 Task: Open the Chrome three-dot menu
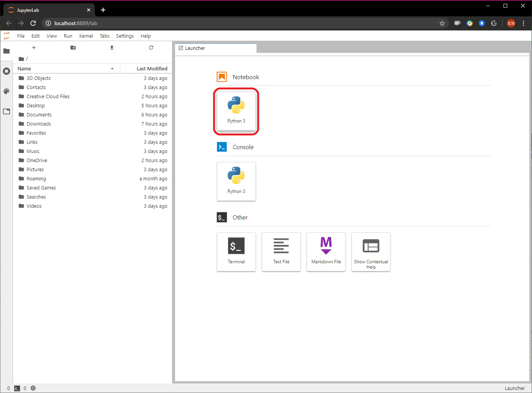pos(524,23)
